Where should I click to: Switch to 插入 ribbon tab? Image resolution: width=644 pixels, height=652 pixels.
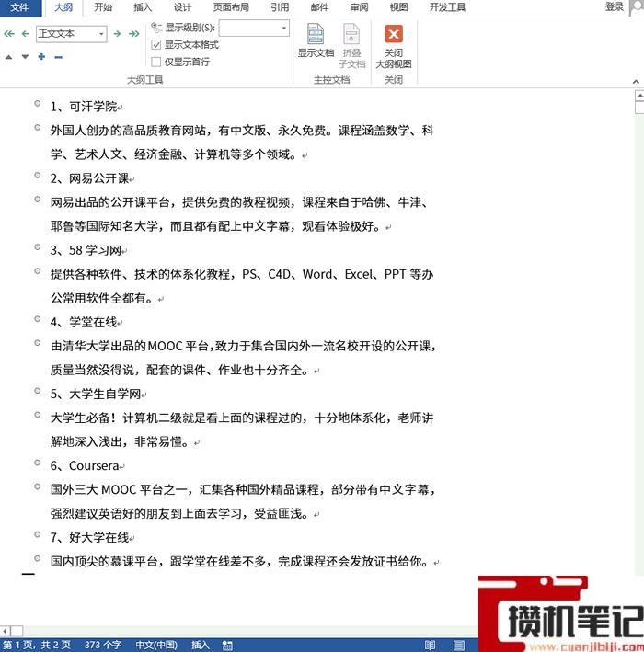(x=143, y=7)
